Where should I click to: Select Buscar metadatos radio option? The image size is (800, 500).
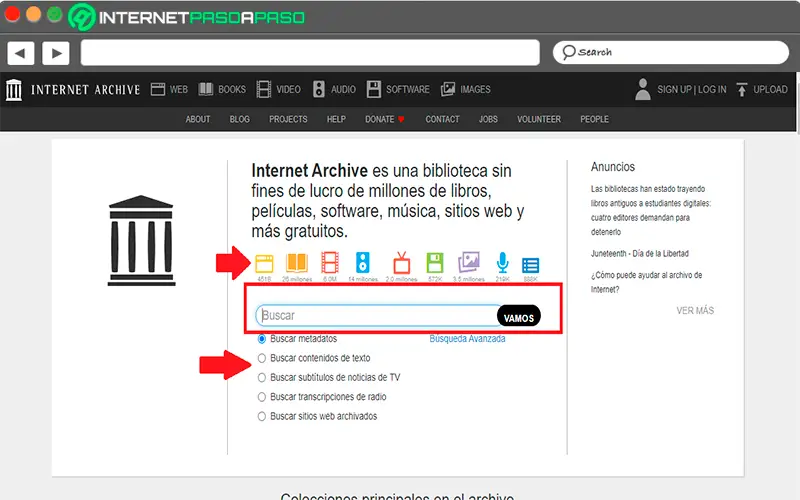tap(262, 339)
